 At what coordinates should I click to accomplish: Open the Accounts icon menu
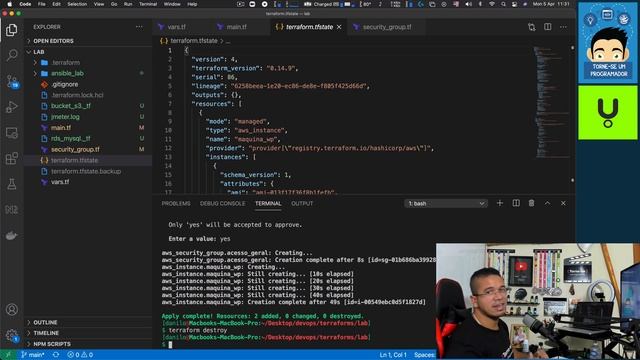click(11, 310)
